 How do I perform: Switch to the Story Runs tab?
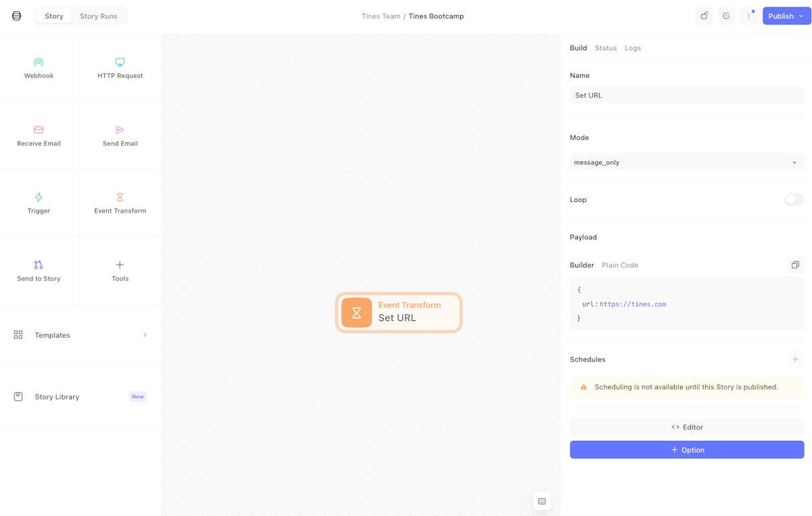(x=98, y=16)
